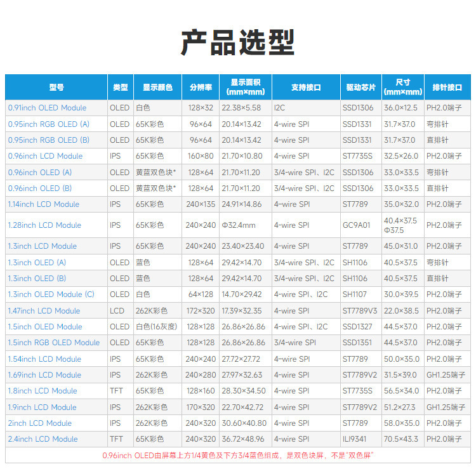Image resolution: width=476 pixels, height=469 pixels.
Task: Click the 型号 column header
Action: (56, 88)
